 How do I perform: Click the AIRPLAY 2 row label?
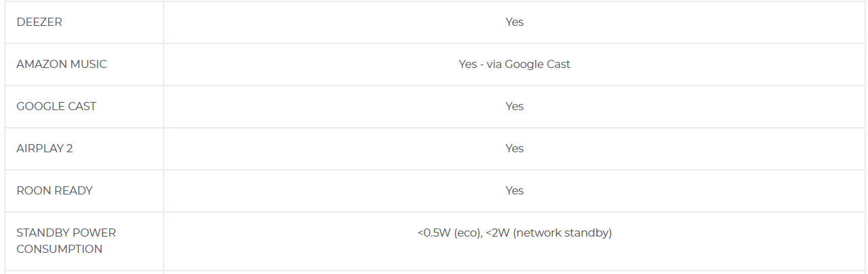coord(45,148)
